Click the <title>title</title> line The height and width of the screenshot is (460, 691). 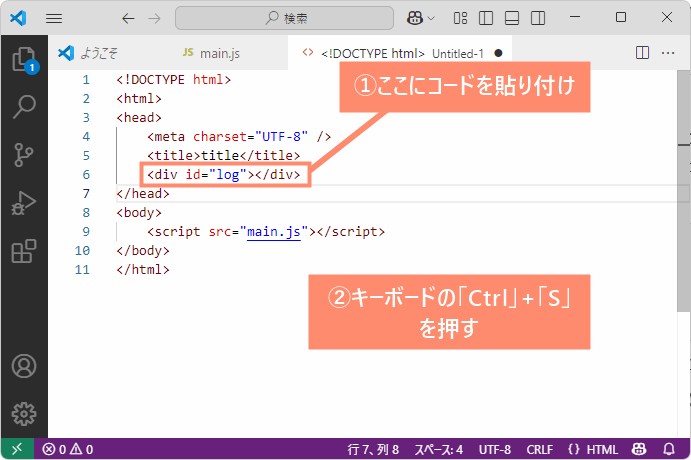click(x=224, y=156)
